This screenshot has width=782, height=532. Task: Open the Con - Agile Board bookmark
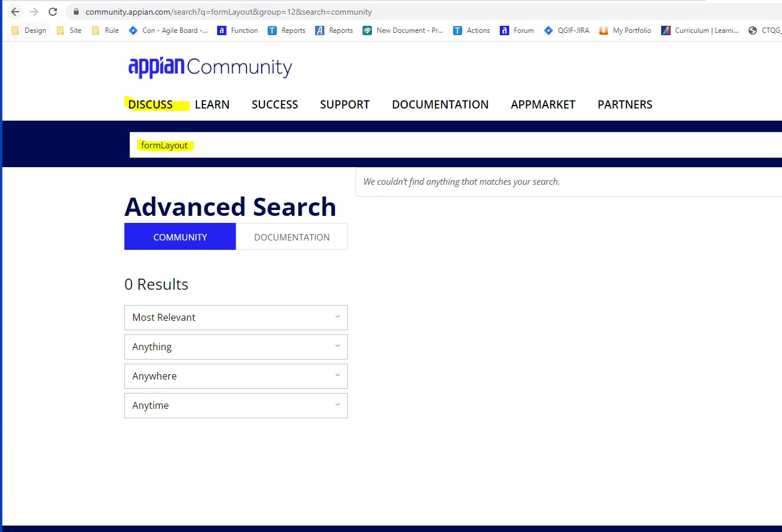168,31
